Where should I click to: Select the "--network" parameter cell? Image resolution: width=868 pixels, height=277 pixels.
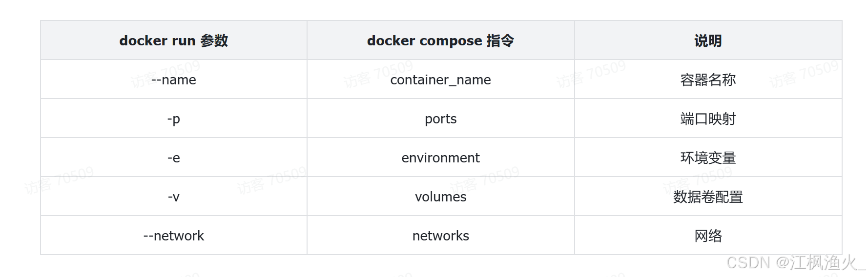click(x=173, y=236)
